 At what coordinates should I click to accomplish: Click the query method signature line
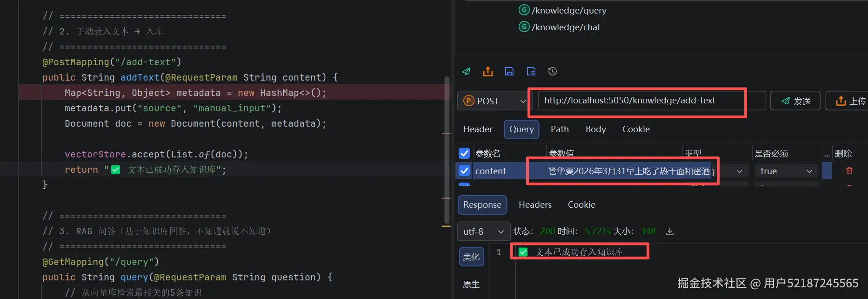[187, 277]
